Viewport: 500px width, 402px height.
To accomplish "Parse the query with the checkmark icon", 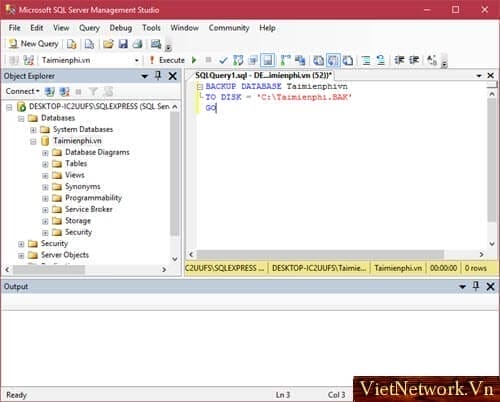I will coord(223,60).
